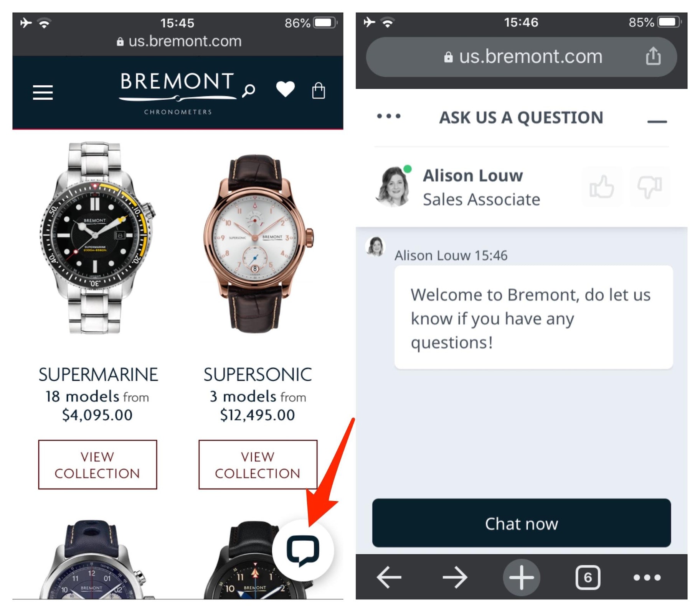The height and width of the screenshot is (612, 700).
Task: Tap the Supersonic rose gold watch image
Action: coord(258,243)
